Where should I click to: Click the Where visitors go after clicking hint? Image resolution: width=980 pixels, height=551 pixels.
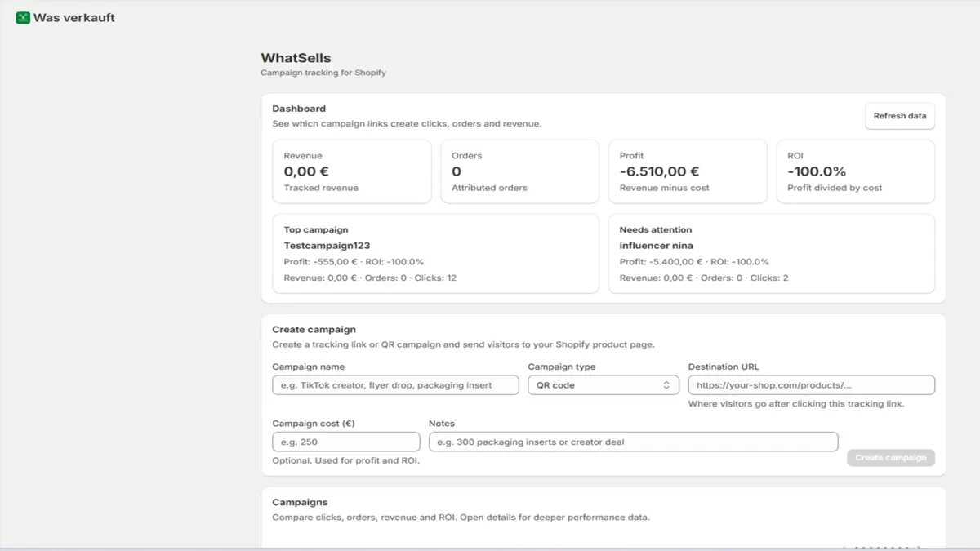click(x=796, y=404)
